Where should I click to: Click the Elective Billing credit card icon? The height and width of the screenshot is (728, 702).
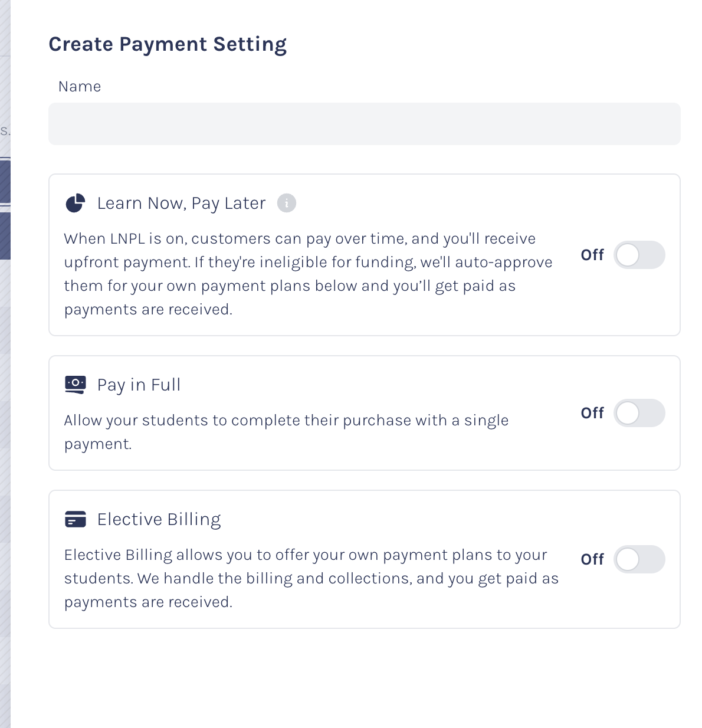click(75, 519)
